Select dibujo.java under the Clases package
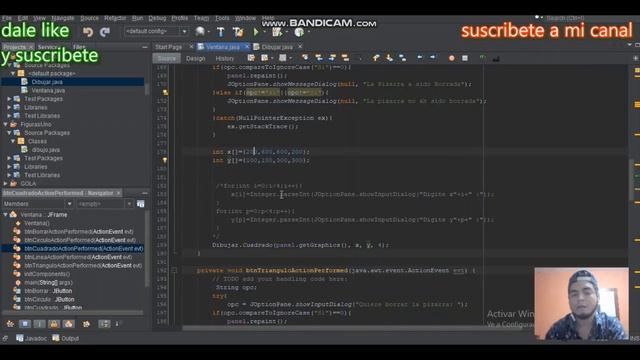The image size is (640, 360). point(46,150)
